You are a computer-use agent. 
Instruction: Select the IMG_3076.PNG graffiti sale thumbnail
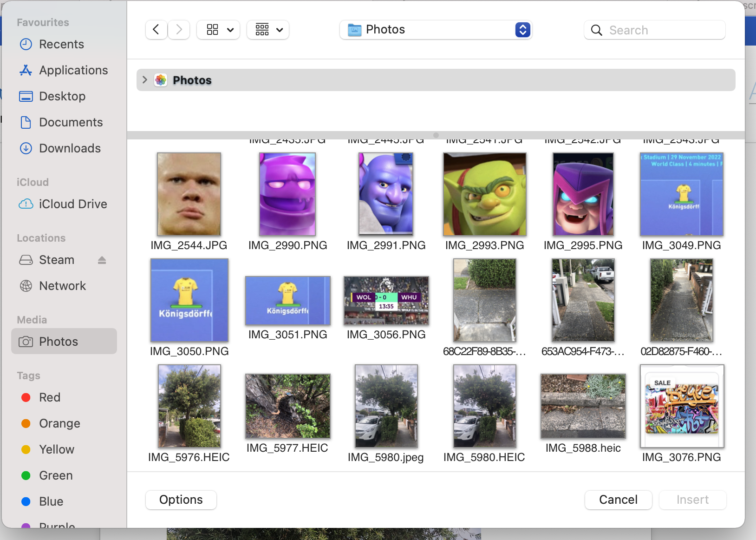click(x=682, y=406)
